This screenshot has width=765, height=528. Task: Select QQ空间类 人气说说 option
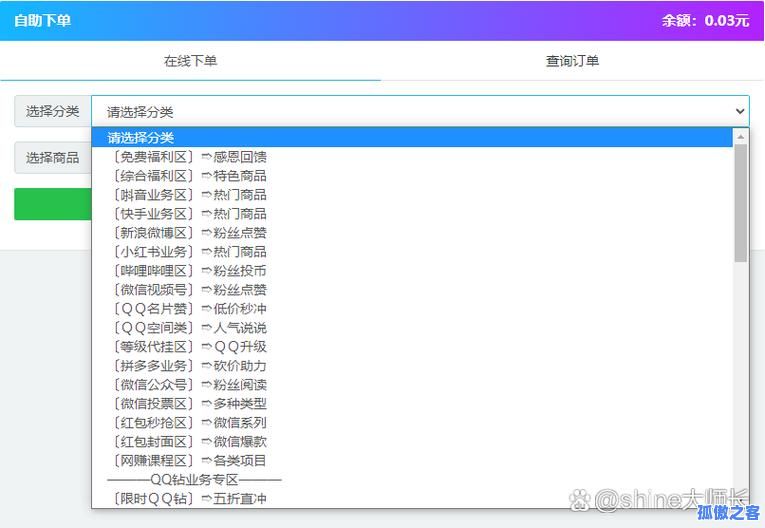pos(412,328)
